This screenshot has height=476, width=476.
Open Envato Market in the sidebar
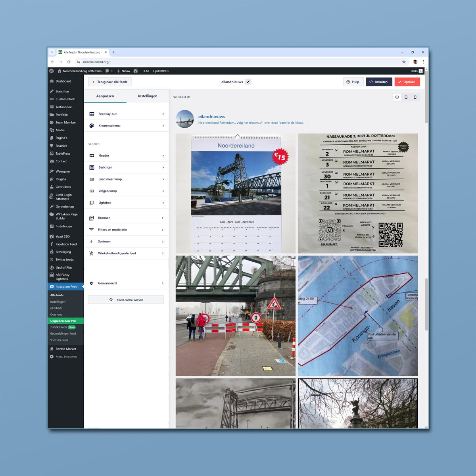point(65,349)
